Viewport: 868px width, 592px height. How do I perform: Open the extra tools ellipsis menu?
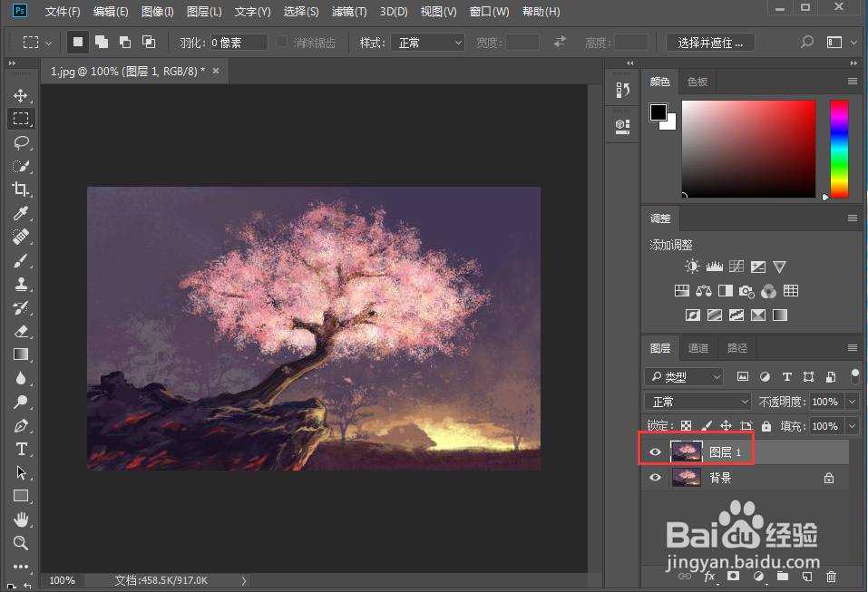tap(21, 566)
